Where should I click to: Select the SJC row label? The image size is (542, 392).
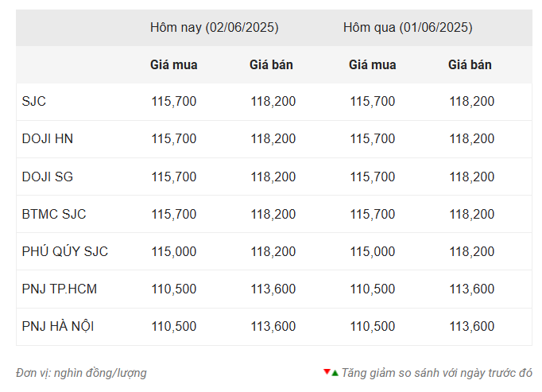point(34,101)
